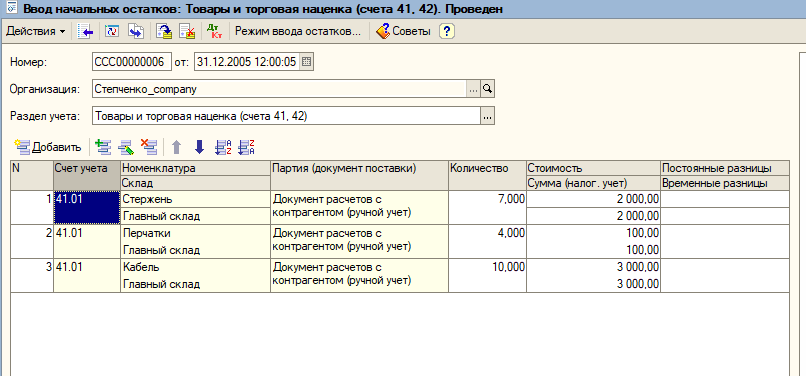Viewport: 806px width, 376px height.
Task: Select the Перчатки nomenclature cell
Action: coord(195,233)
